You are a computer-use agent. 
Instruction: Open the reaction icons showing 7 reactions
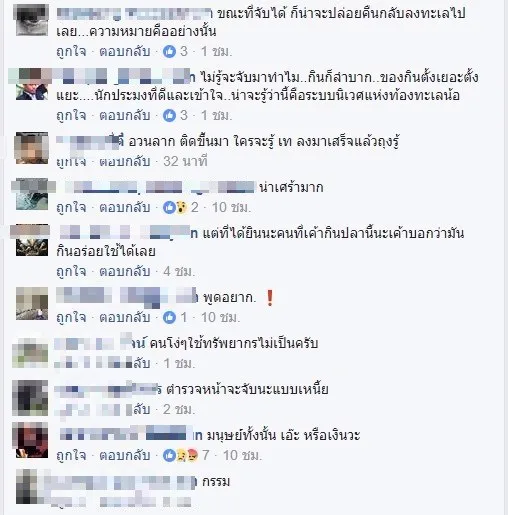181,455
